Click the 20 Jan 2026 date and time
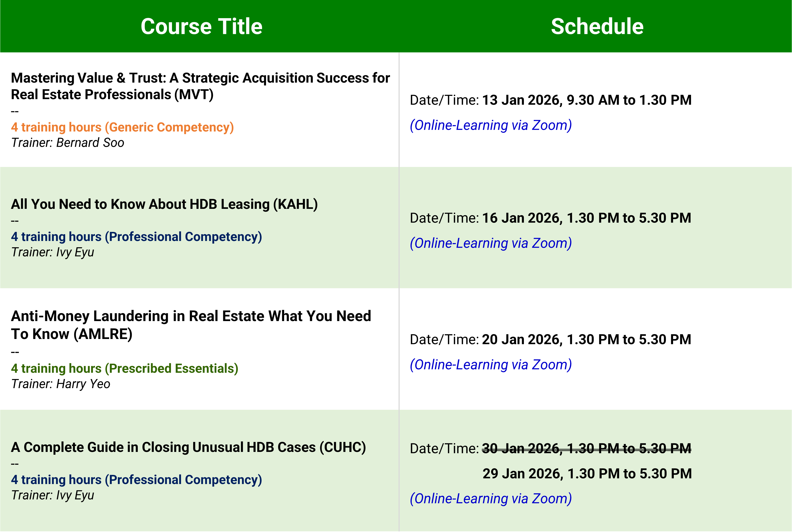792x532 pixels. click(x=586, y=340)
